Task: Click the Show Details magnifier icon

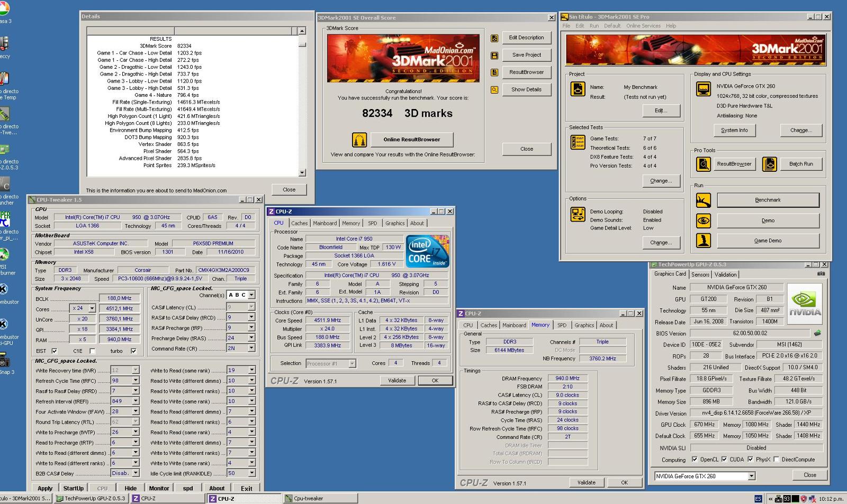Action: click(x=494, y=90)
